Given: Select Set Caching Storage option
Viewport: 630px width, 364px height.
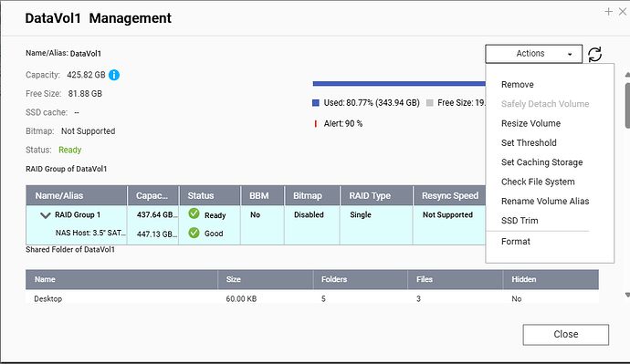Looking at the screenshot, I should 542,162.
